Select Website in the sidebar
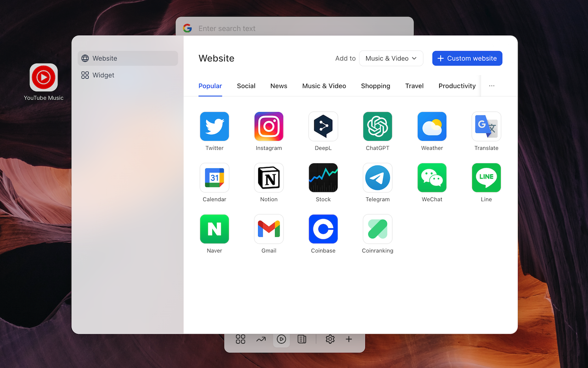Screen dimensions: 588x368 (128, 58)
